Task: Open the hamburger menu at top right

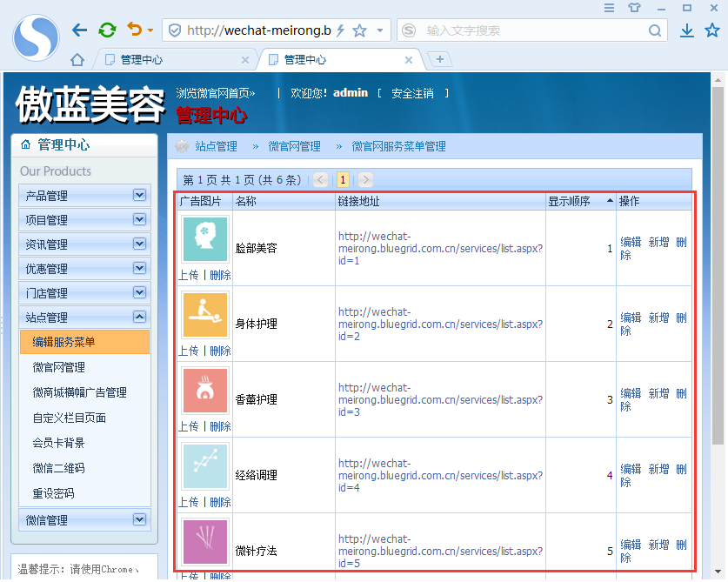Action: click(608, 8)
